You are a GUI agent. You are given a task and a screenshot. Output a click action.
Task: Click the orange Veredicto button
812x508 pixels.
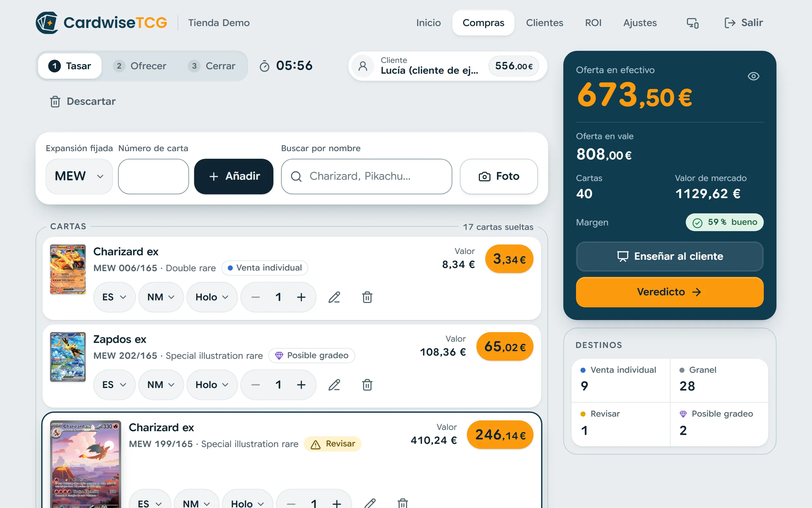pos(669,292)
